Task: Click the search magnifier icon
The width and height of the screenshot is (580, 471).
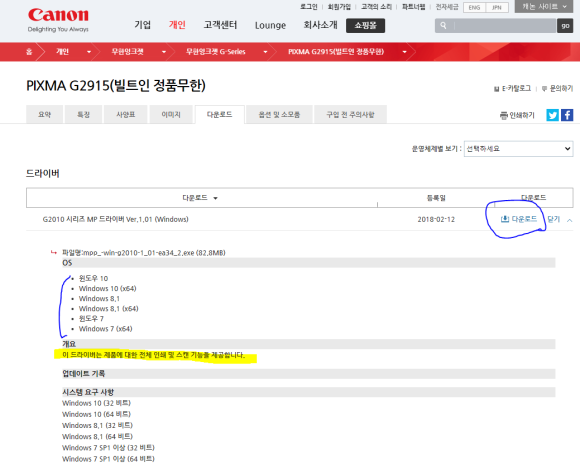Action: (x=443, y=26)
